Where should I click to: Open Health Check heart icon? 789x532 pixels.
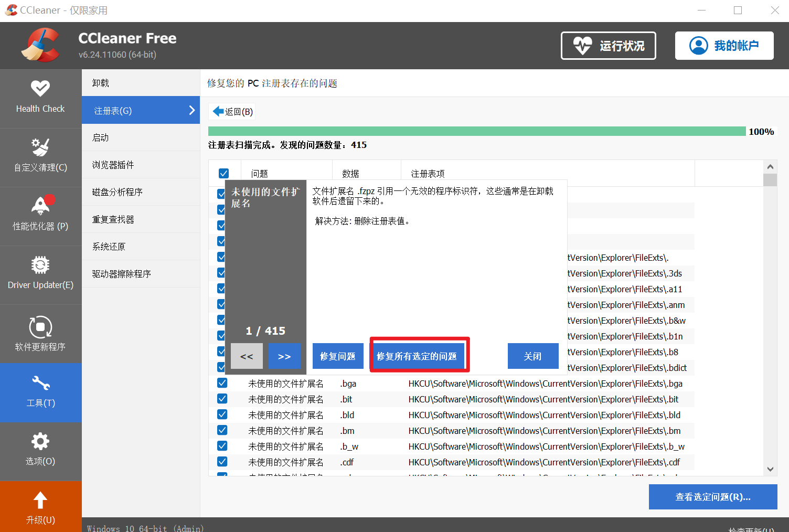click(40, 88)
